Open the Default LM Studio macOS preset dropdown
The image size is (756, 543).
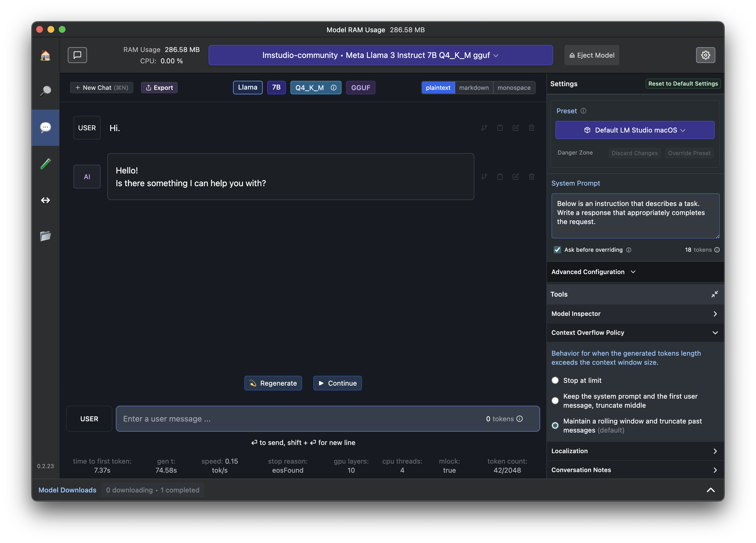tap(634, 130)
